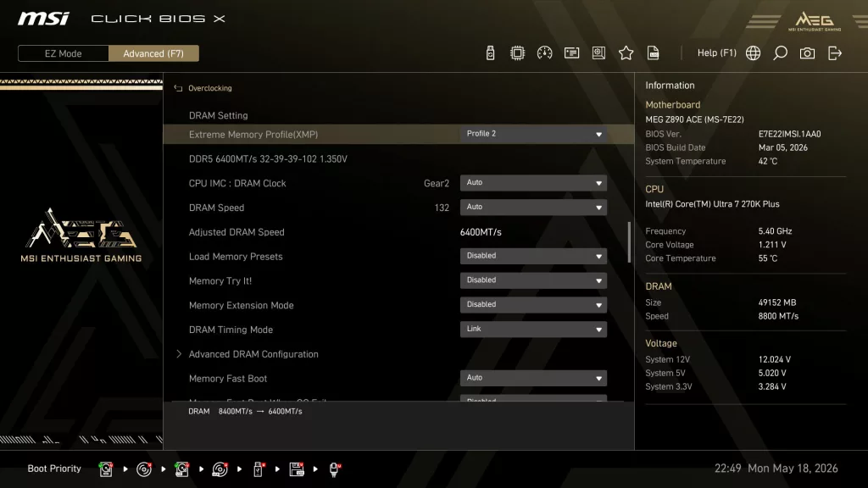The image size is (868, 488).
Task: Click the DRAM Speed 132 ratio value
Action: [442, 208]
